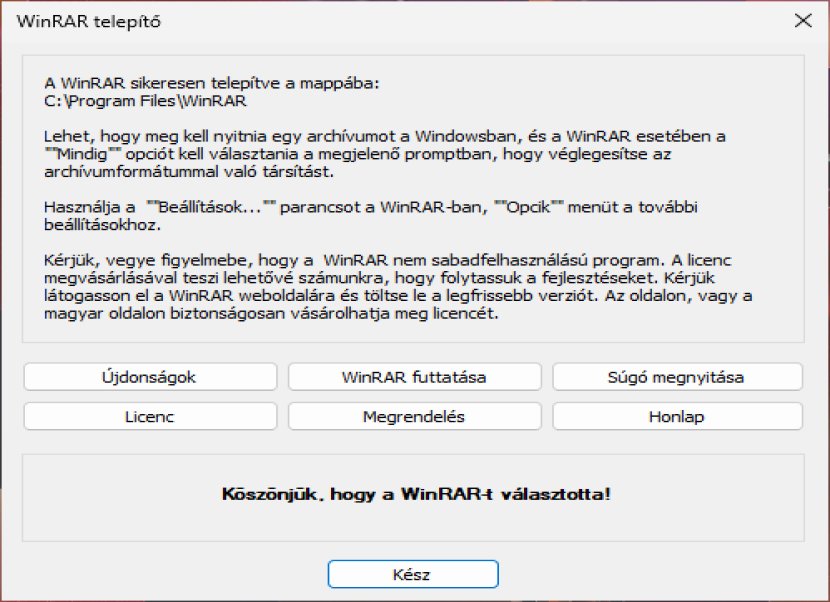Viewport: 830px width, 602px height.
Task: View the Licenc button
Action: (x=150, y=416)
